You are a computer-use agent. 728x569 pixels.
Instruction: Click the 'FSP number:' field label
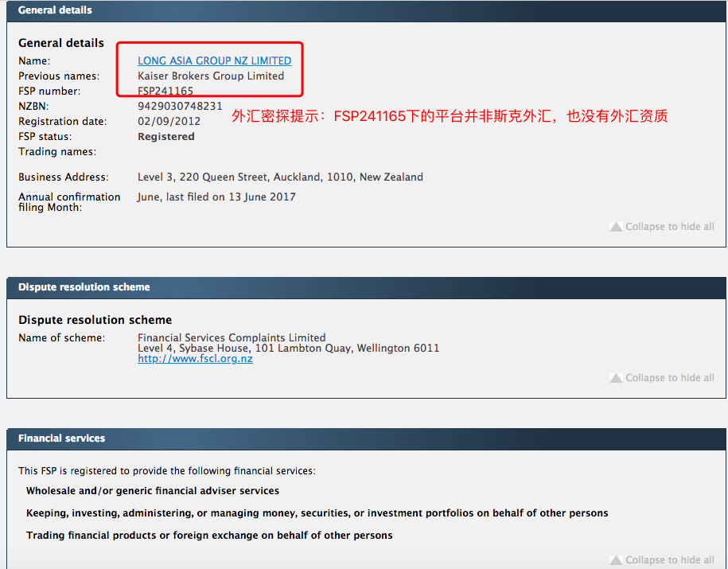pos(49,92)
